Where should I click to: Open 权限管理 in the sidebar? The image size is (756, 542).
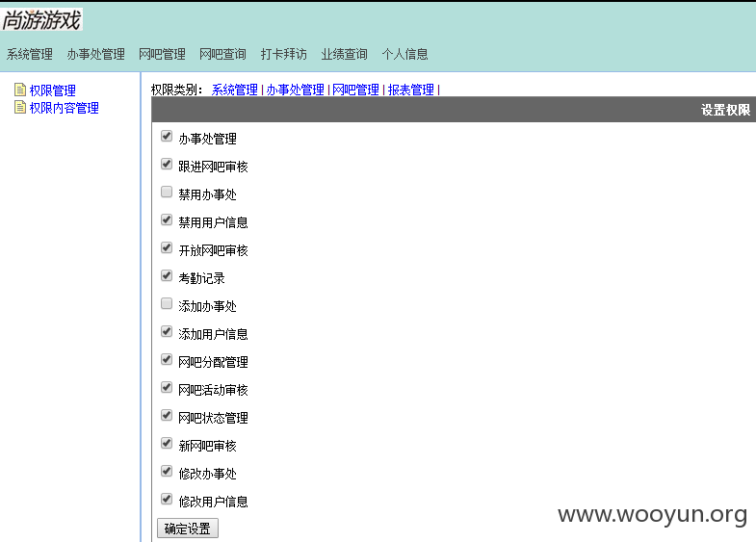point(53,90)
